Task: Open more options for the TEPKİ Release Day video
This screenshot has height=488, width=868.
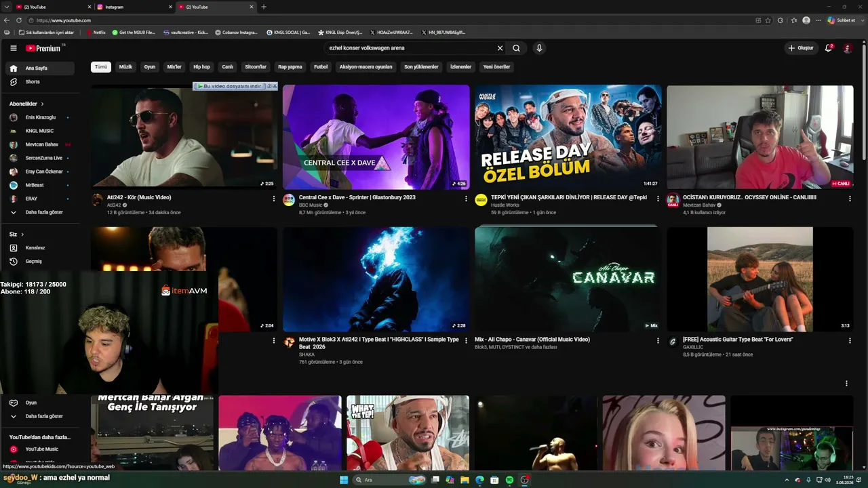Action: click(658, 199)
